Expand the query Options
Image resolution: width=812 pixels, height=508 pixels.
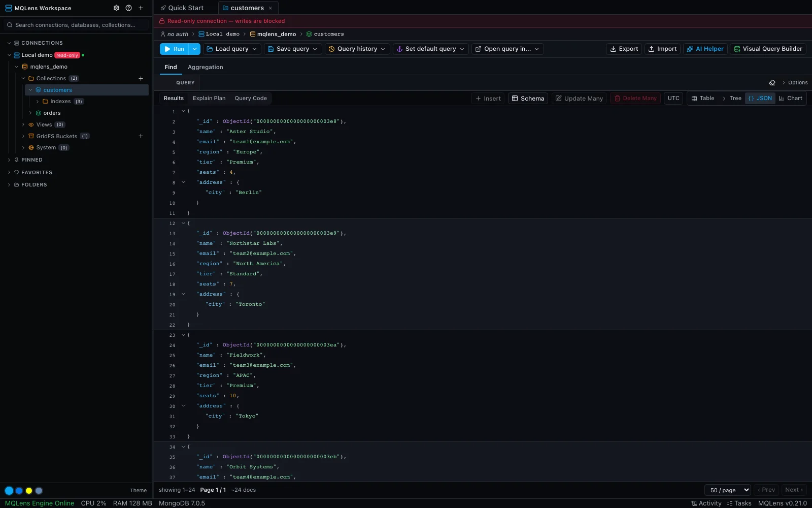click(795, 83)
